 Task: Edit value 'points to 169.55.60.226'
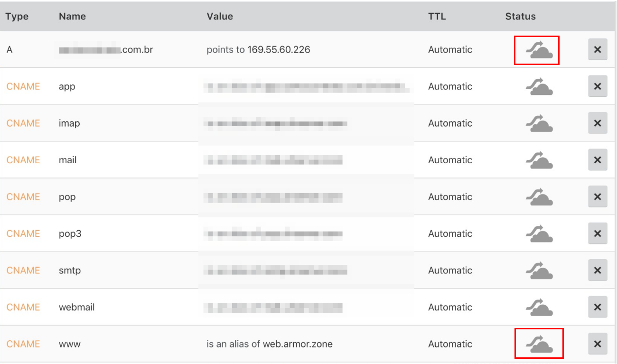coord(258,50)
